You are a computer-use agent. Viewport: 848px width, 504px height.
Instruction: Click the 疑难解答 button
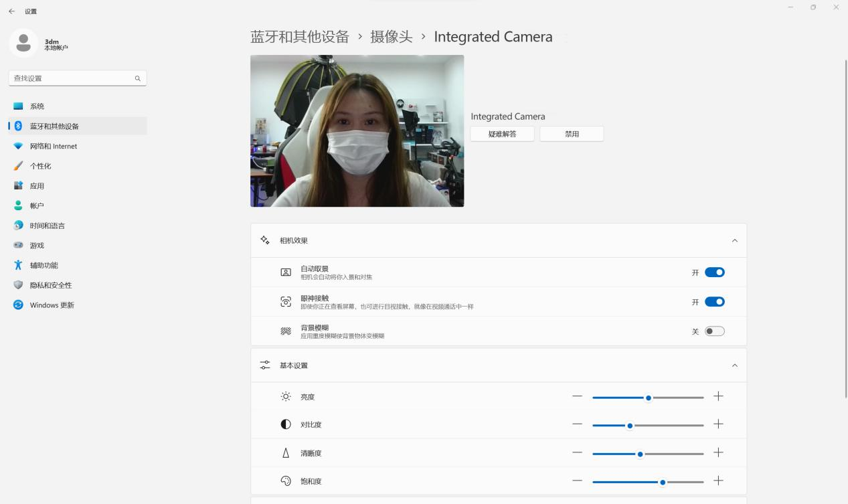point(502,134)
